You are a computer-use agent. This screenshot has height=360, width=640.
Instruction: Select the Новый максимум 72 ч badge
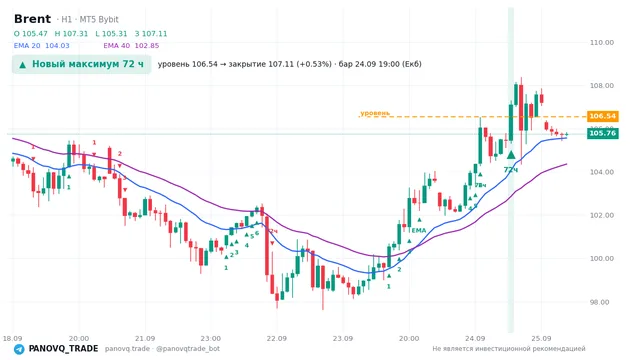tap(82, 64)
